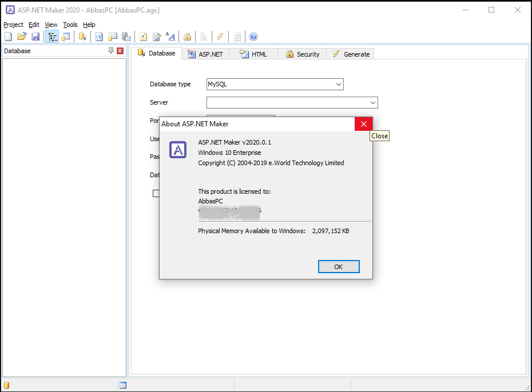Toggle the tree-style database pane icon
Image resolution: width=532 pixels, height=392 pixels.
(x=52, y=37)
